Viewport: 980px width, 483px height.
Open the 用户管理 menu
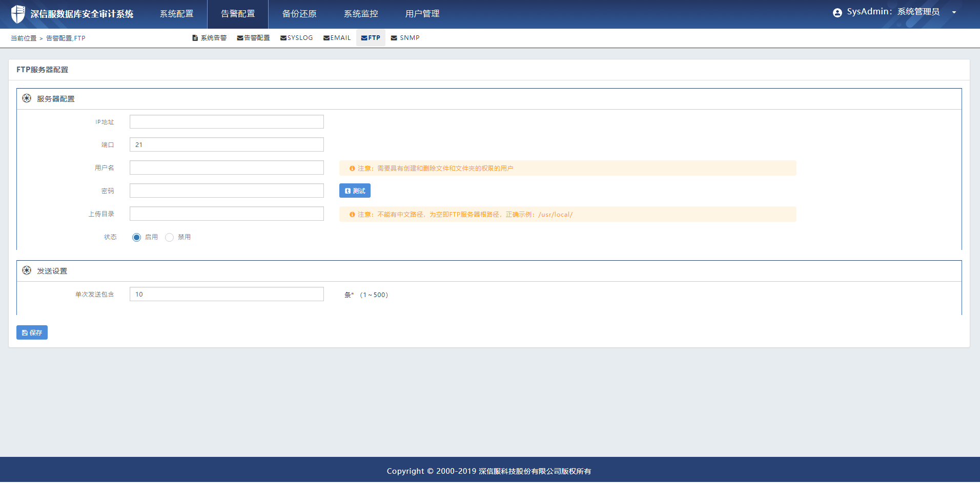coord(422,14)
